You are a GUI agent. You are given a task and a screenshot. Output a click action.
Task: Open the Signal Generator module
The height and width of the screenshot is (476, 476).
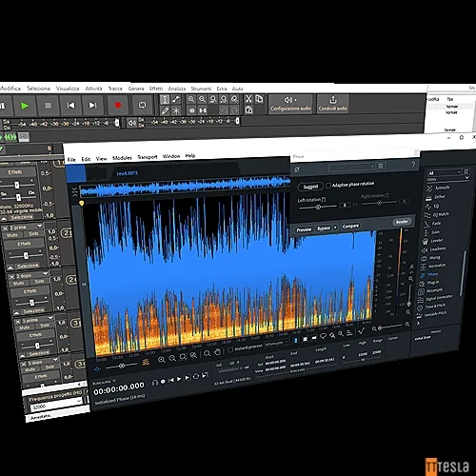(x=435, y=298)
